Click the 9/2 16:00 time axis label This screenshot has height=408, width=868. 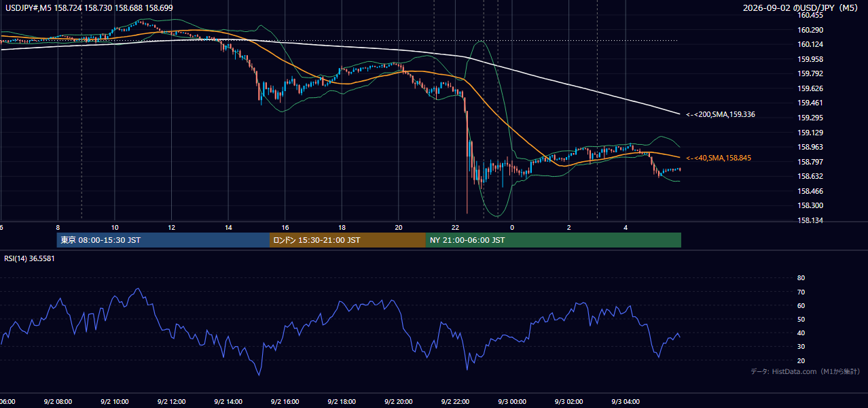285,401
